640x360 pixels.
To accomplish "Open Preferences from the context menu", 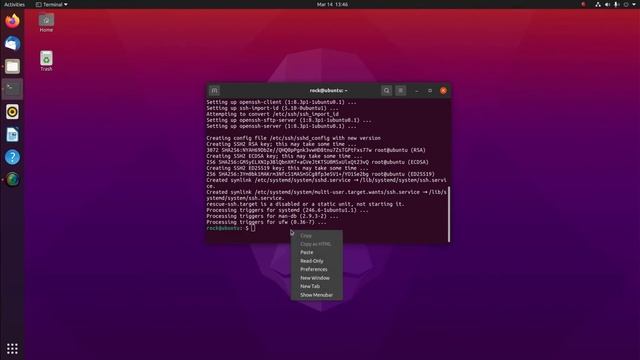I will 317,269.
